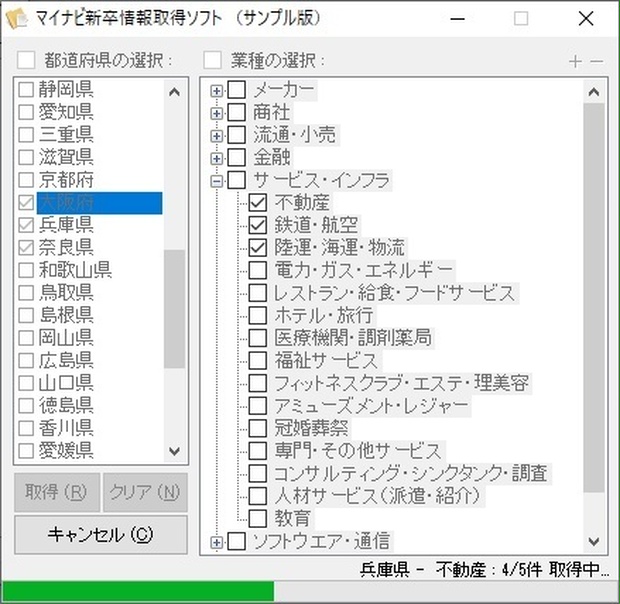Click the 兵庫県 - 不動産 status text
The image size is (620, 604).
point(484,570)
